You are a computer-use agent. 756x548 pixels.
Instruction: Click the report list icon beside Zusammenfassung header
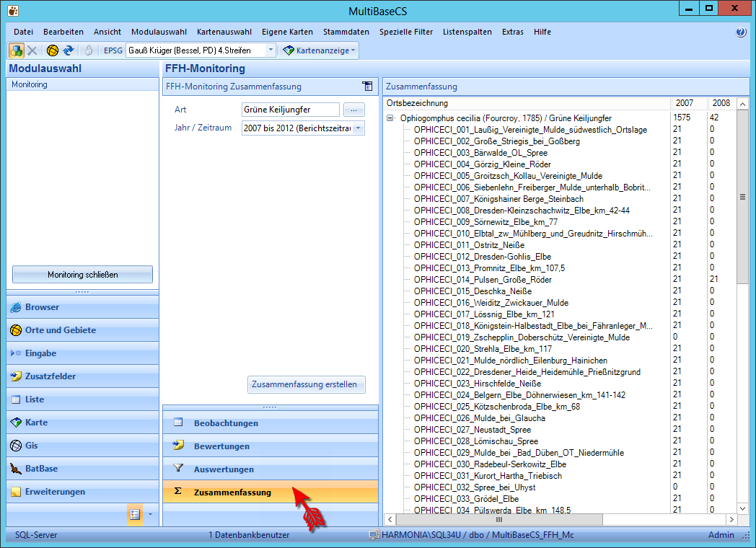tap(367, 87)
